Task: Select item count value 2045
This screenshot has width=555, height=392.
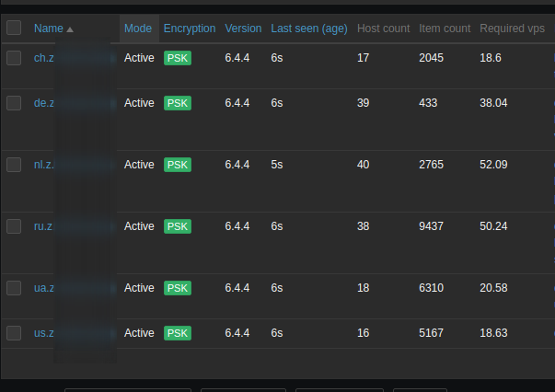Action: (x=431, y=58)
